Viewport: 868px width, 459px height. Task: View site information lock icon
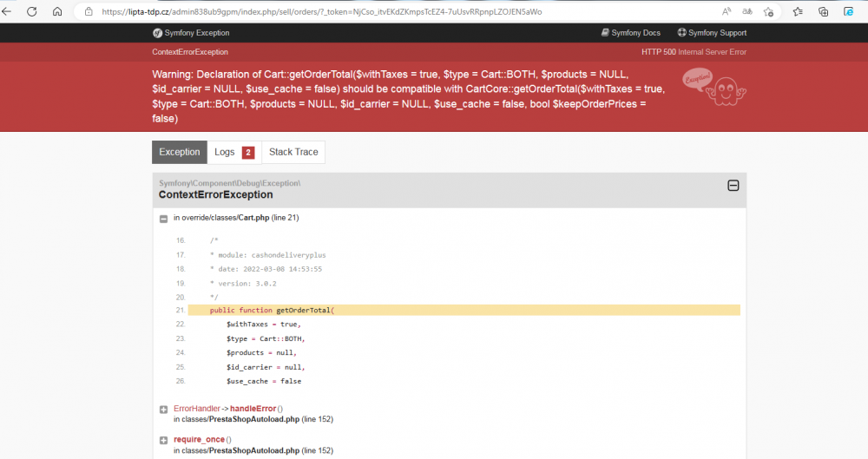pos(89,11)
